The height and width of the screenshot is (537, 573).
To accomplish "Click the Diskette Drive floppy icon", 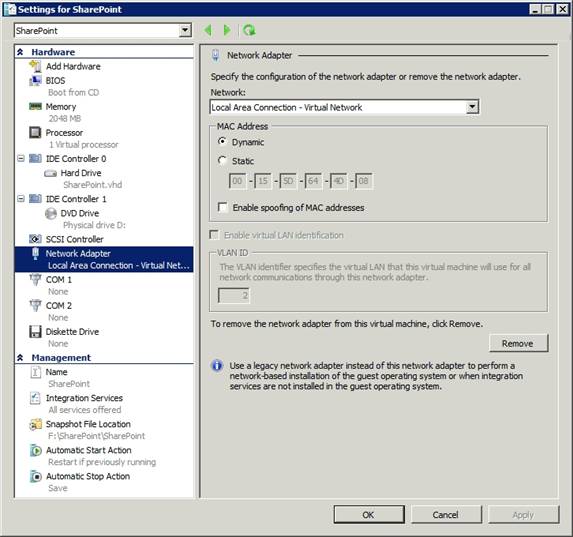I will (x=35, y=332).
